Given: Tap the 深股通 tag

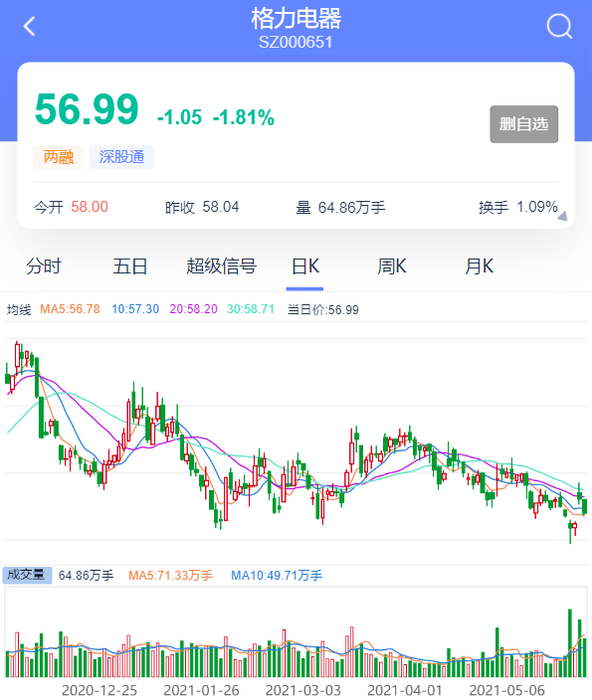Looking at the screenshot, I should point(121,157).
